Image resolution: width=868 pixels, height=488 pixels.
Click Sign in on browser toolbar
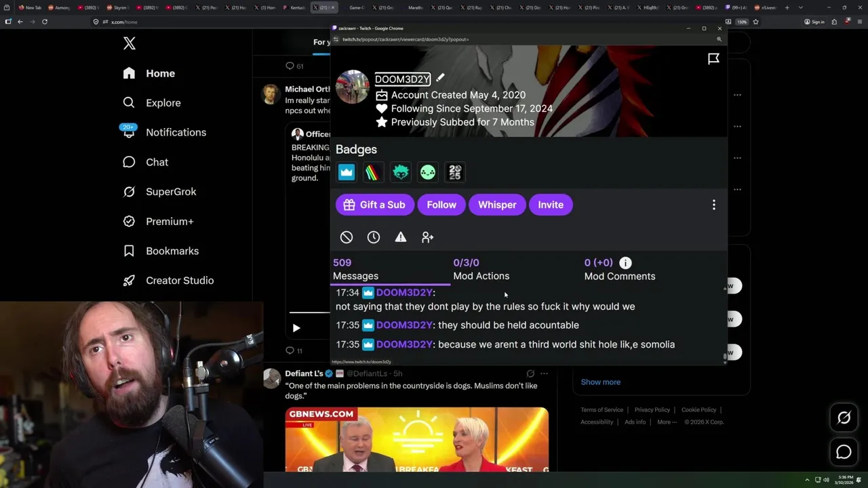point(814,22)
